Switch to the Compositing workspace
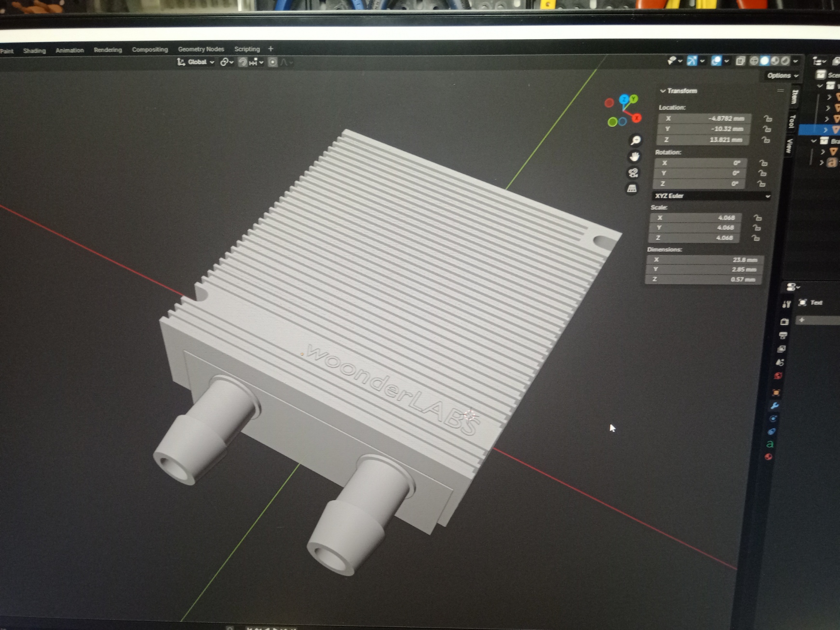840x630 pixels. (x=150, y=49)
